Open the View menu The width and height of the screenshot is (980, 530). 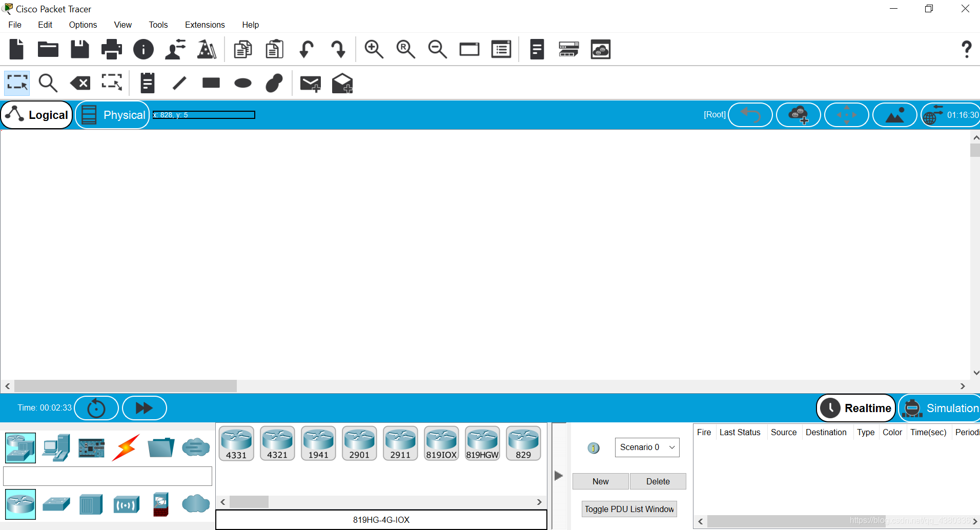coord(123,25)
